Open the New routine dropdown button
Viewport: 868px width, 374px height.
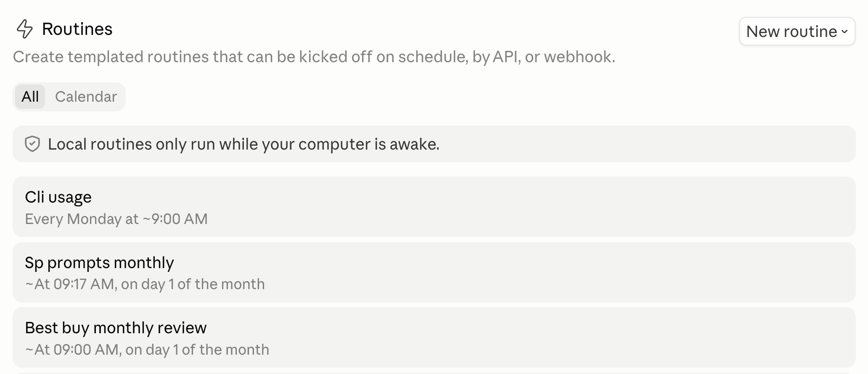click(797, 31)
